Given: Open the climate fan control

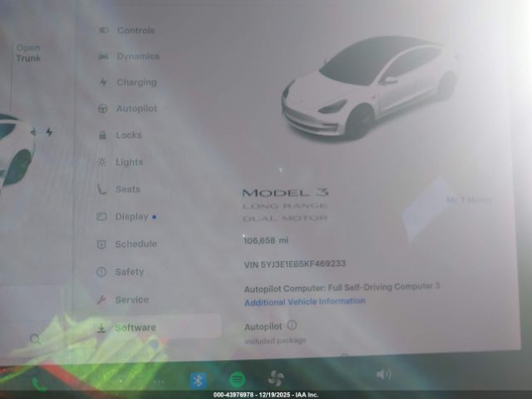Looking at the screenshot, I should click(x=276, y=377).
